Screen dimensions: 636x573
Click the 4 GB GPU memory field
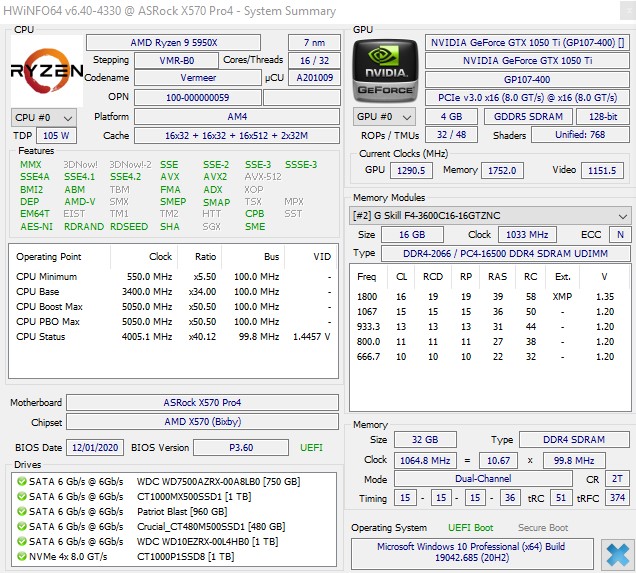pos(451,117)
